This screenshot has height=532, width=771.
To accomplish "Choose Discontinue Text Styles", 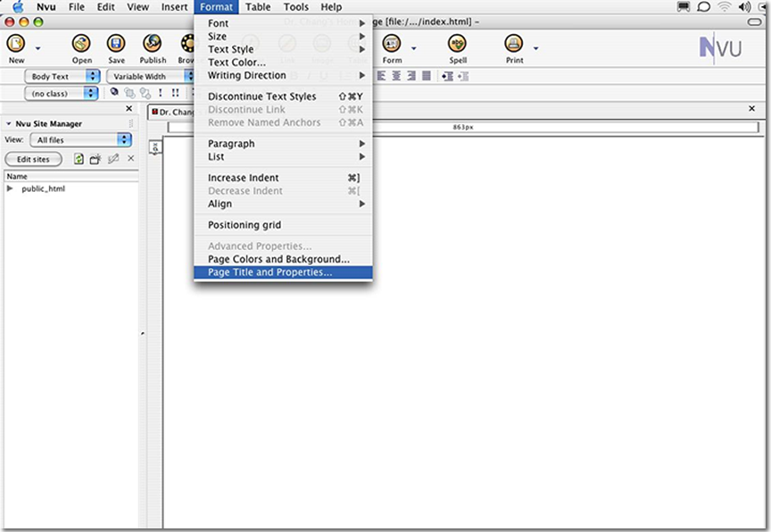I will (x=283, y=96).
